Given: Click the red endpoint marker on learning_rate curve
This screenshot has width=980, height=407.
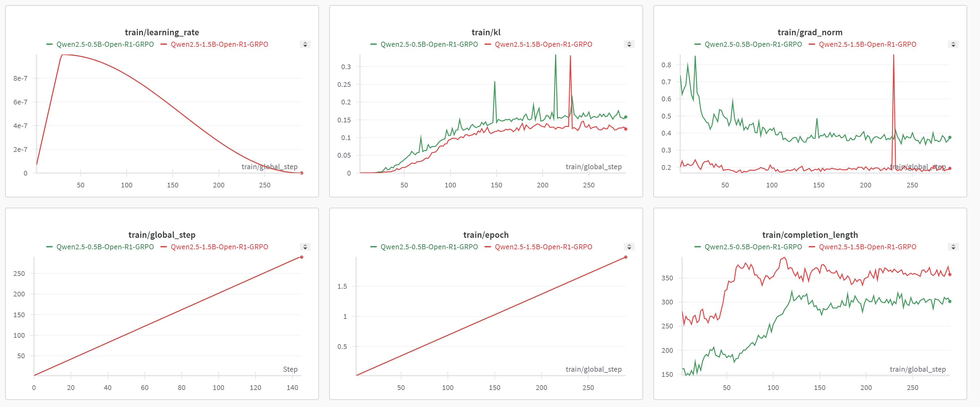Looking at the screenshot, I should pos(302,173).
